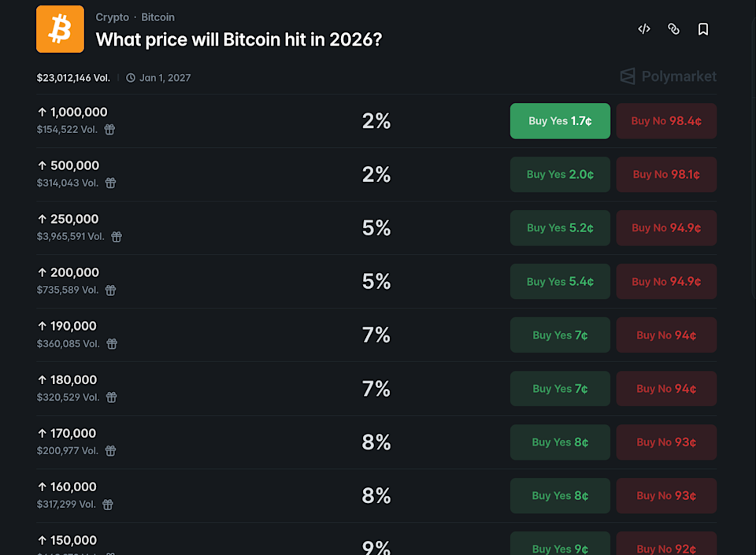Click rewards gift icon on 500,000 row
This screenshot has width=756, height=555.
[x=110, y=183]
